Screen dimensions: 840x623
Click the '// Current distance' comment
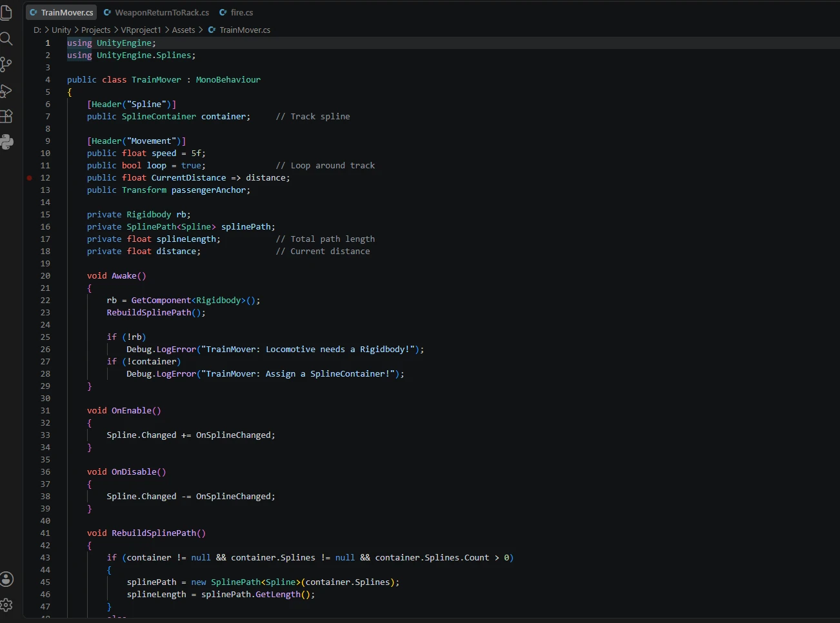pyautogui.click(x=323, y=251)
